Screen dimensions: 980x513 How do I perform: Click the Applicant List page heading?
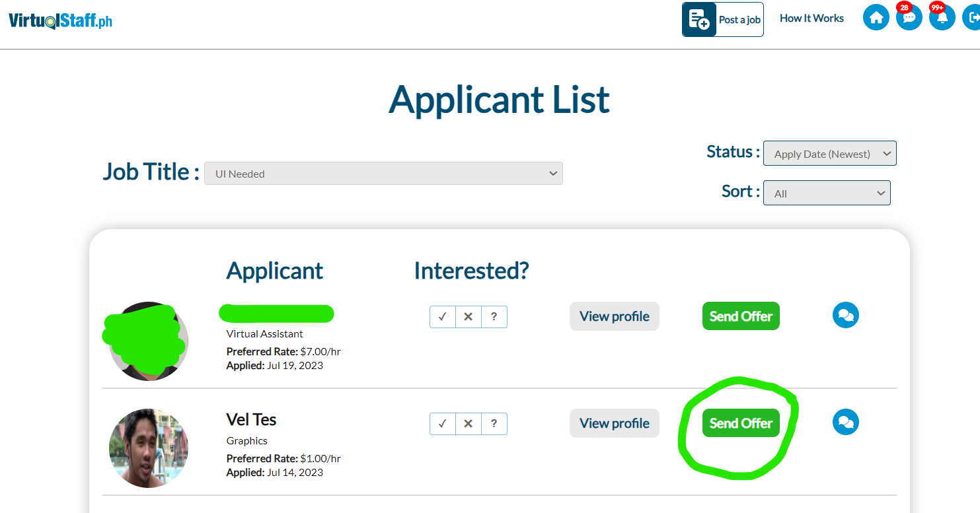click(499, 100)
